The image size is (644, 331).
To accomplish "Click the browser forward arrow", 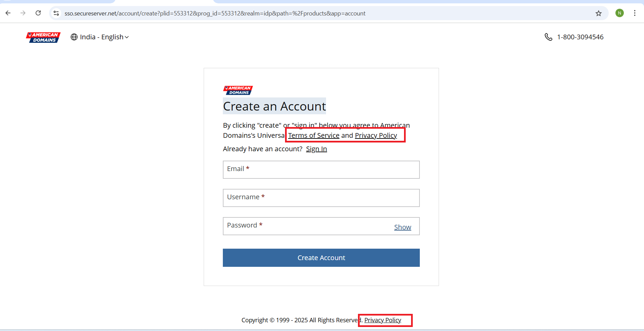I will click(23, 13).
